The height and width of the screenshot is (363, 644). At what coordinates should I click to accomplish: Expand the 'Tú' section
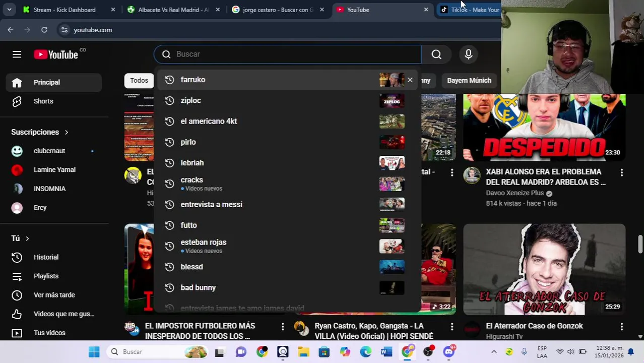20,238
